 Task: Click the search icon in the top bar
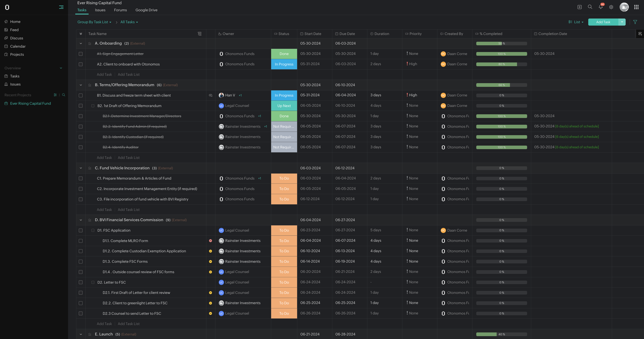590,7
